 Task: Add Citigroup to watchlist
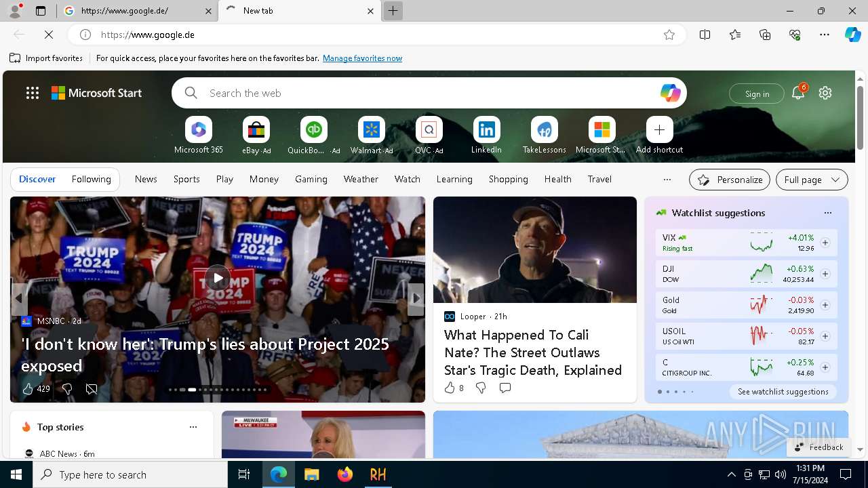825,367
